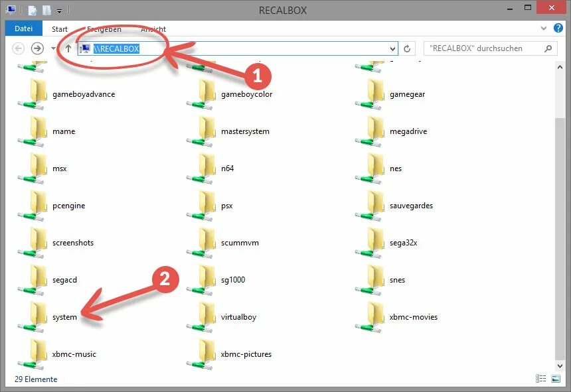The width and height of the screenshot is (571, 392).
Task: Open the gameboycolor folder icon
Action: (201, 95)
